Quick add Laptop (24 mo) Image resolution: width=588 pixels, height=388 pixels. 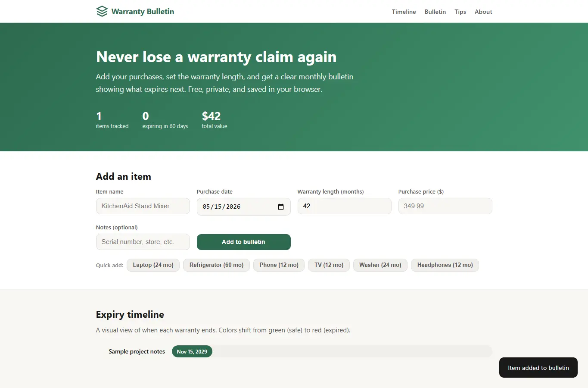pyautogui.click(x=153, y=265)
